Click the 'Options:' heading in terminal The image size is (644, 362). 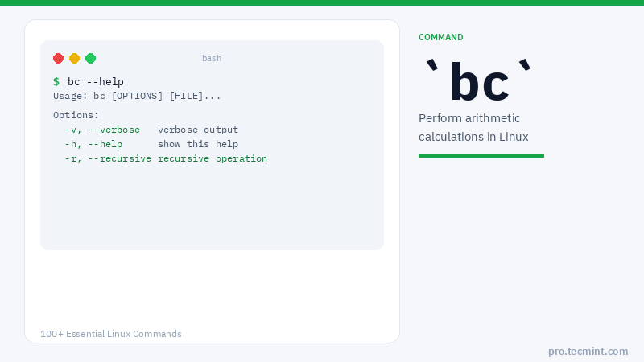(76, 115)
